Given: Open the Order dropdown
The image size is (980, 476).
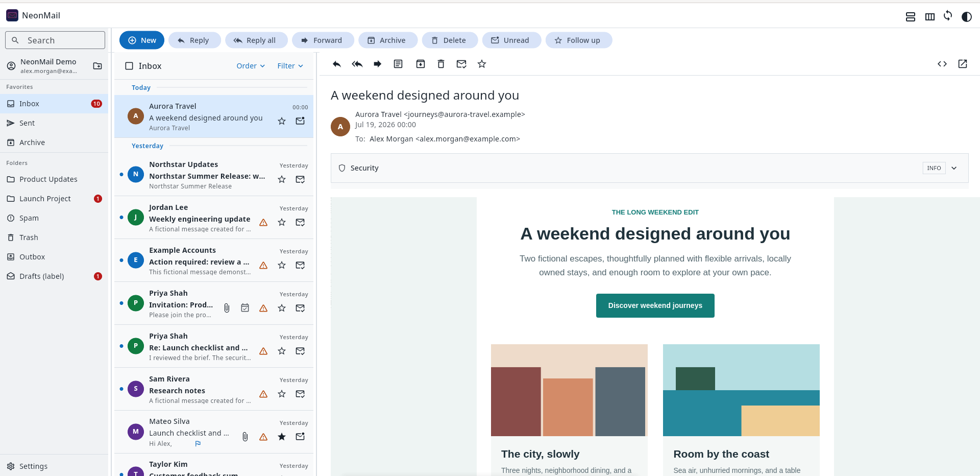Looking at the screenshot, I should click(x=251, y=66).
